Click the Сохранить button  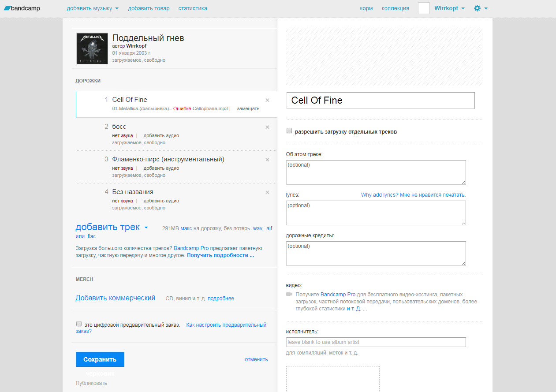pyautogui.click(x=100, y=359)
